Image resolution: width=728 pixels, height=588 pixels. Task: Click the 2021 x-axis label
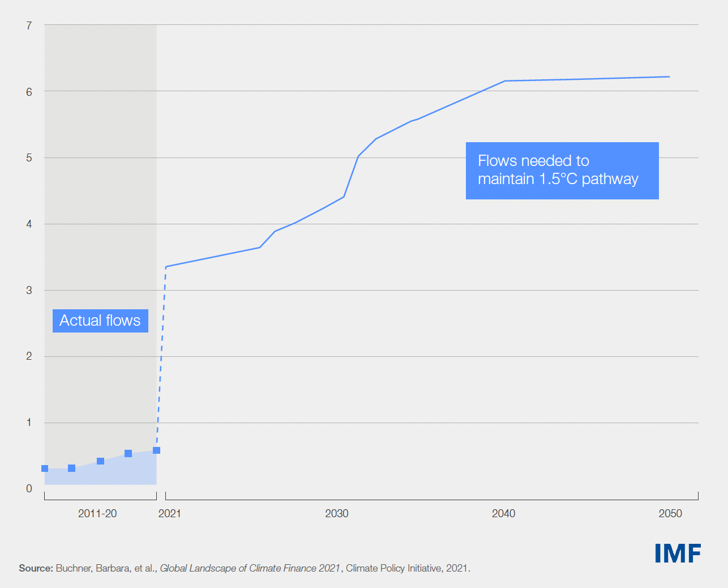pos(170,513)
